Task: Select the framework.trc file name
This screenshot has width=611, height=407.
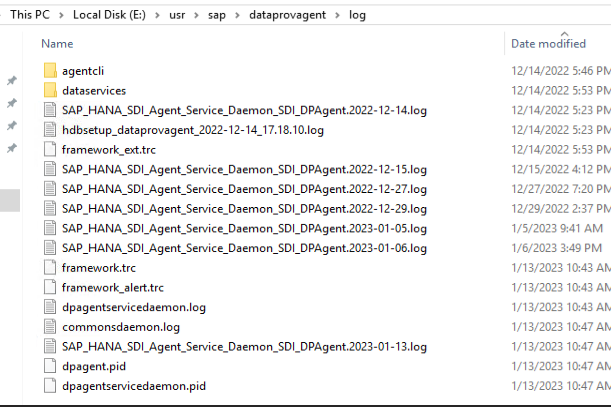Action: [x=99, y=267]
